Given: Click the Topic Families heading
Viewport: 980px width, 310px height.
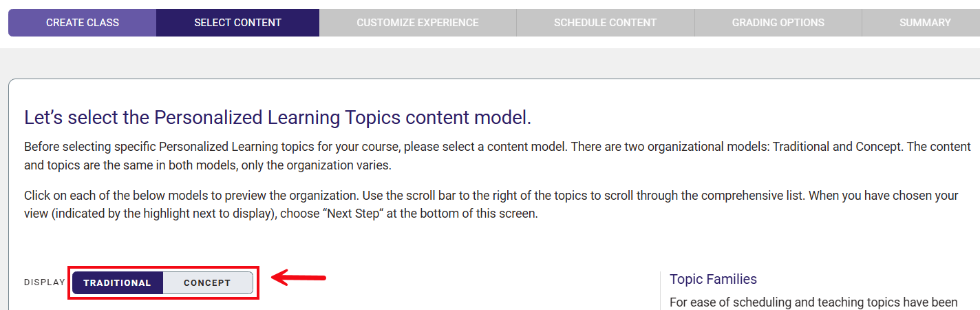Looking at the screenshot, I should 713,279.
